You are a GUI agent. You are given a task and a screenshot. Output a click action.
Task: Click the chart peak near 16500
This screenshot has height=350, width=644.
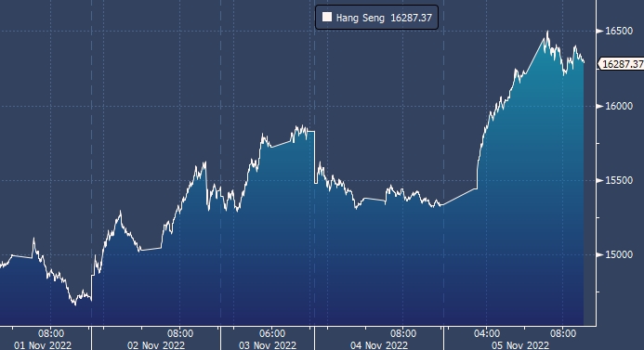(547, 32)
